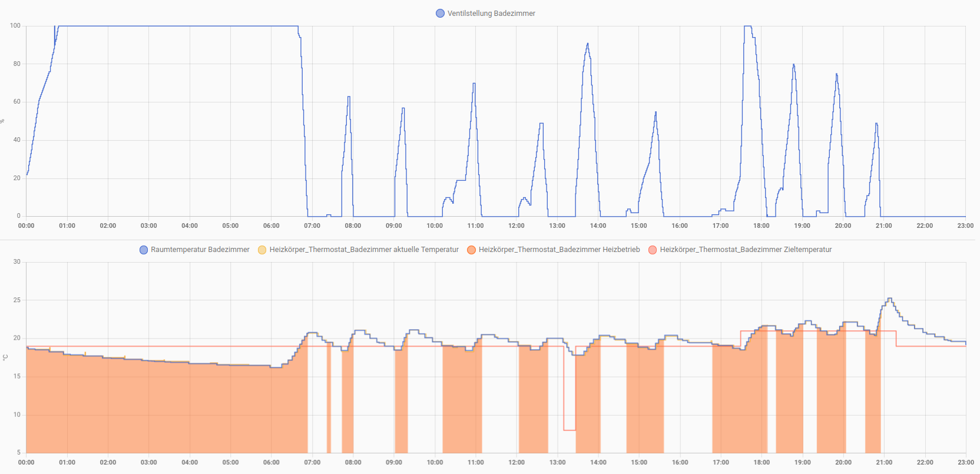Click the blue Ventilstellung Badezimmer legend circle
The height and width of the screenshot is (474, 980).
(440, 14)
